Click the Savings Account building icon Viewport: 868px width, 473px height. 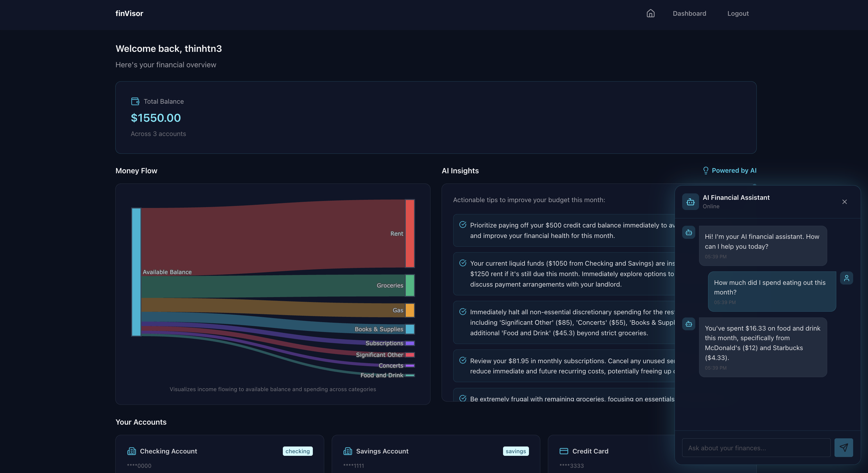pos(347,451)
